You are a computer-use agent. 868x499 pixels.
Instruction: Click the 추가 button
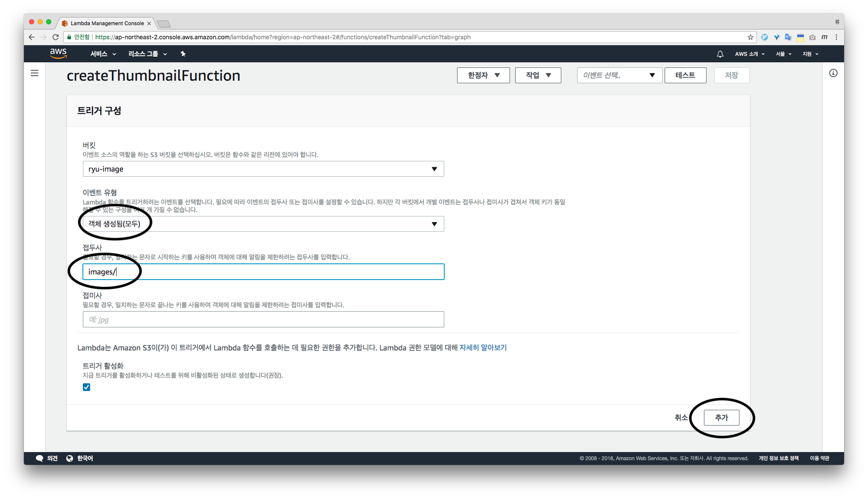[721, 417]
